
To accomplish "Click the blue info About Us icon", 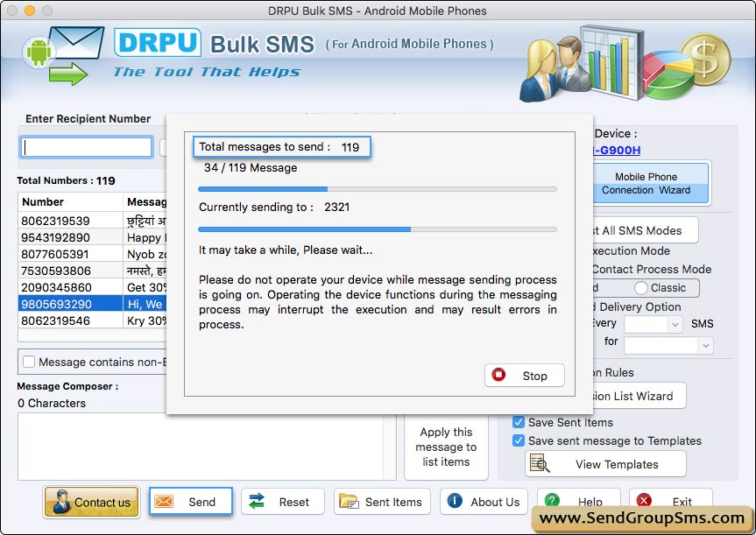I will pyautogui.click(x=455, y=501).
